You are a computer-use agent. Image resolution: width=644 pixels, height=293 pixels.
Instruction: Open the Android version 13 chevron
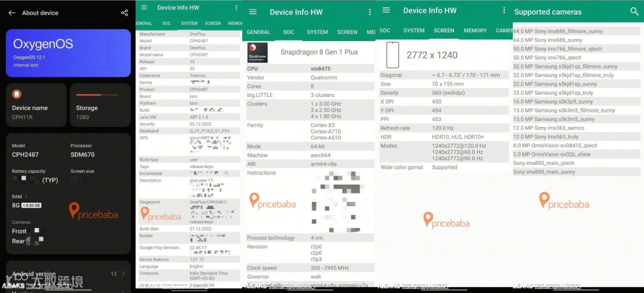[x=123, y=274]
